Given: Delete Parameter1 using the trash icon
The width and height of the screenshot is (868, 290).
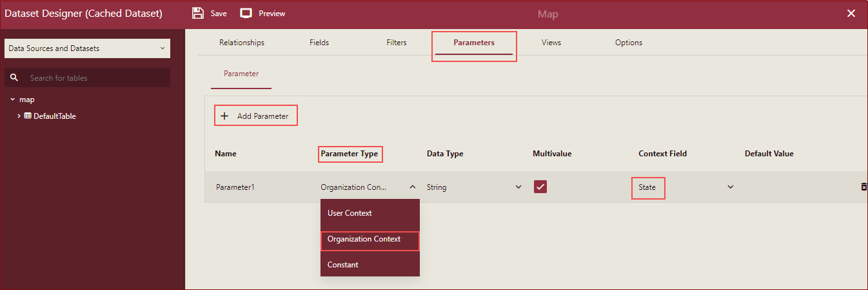Looking at the screenshot, I should click(863, 187).
